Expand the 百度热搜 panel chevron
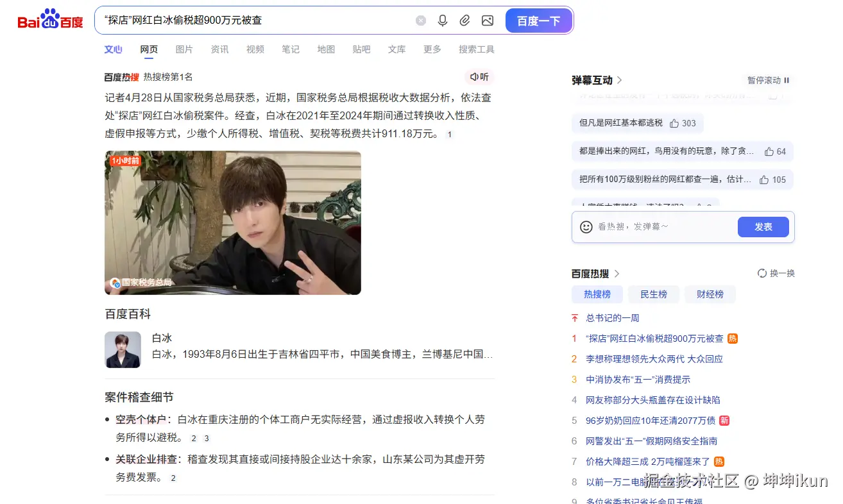843x504 pixels. [x=617, y=273]
